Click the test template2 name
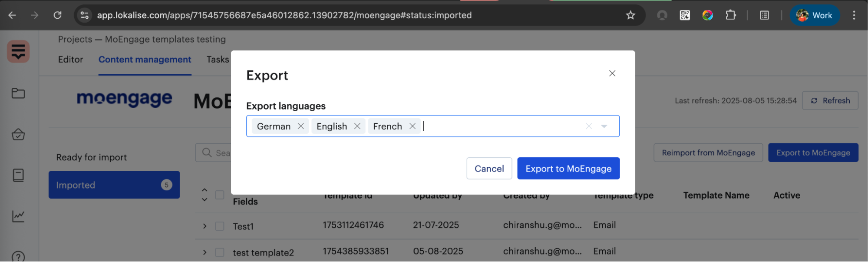The width and height of the screenshot is (868, 262). (263, 253)
